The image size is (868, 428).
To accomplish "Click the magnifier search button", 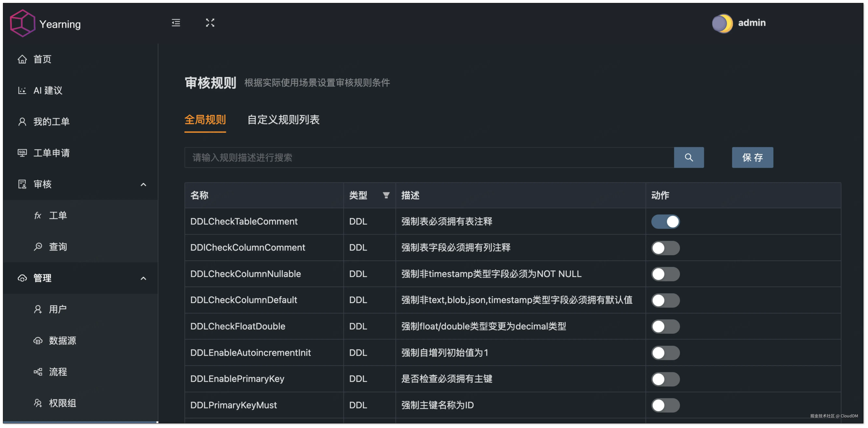I will [x=688, y=157].
